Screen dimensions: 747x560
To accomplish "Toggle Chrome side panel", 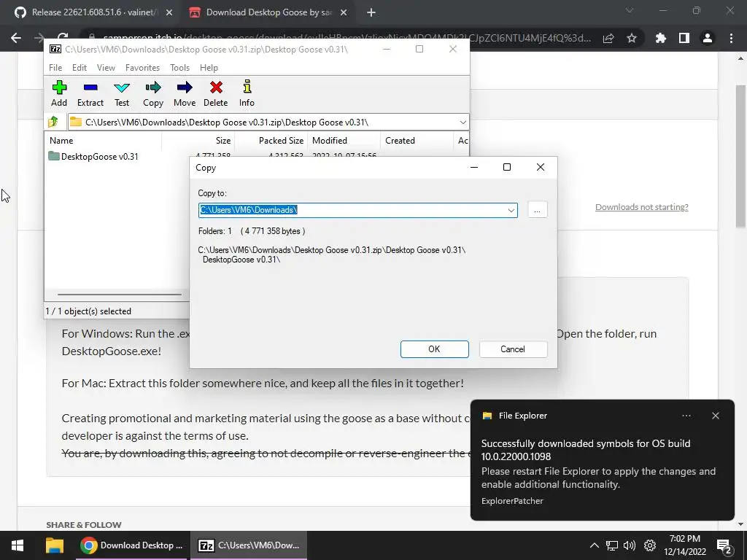I will [684, 39].
